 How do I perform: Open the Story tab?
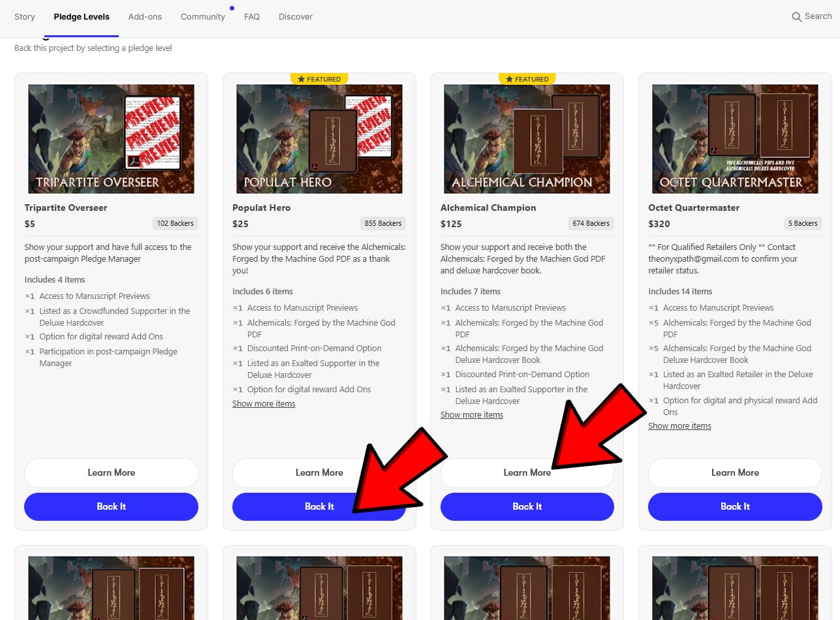pos(25,17)
